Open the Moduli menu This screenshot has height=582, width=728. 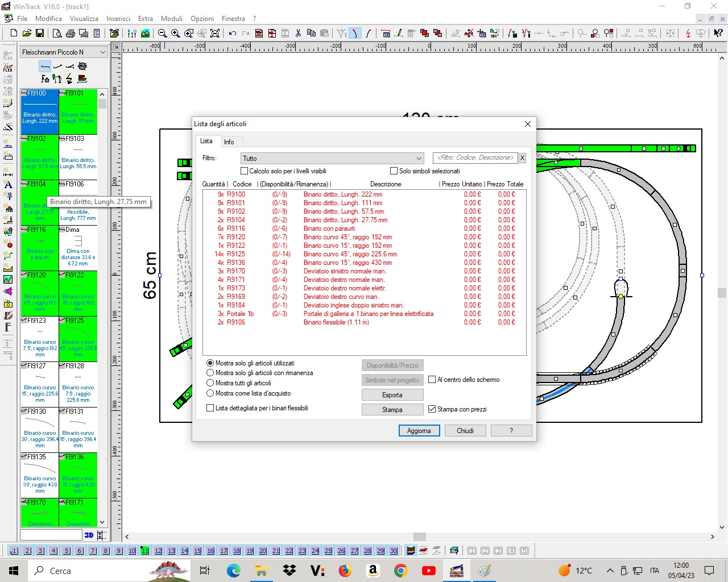coord(171,19)
